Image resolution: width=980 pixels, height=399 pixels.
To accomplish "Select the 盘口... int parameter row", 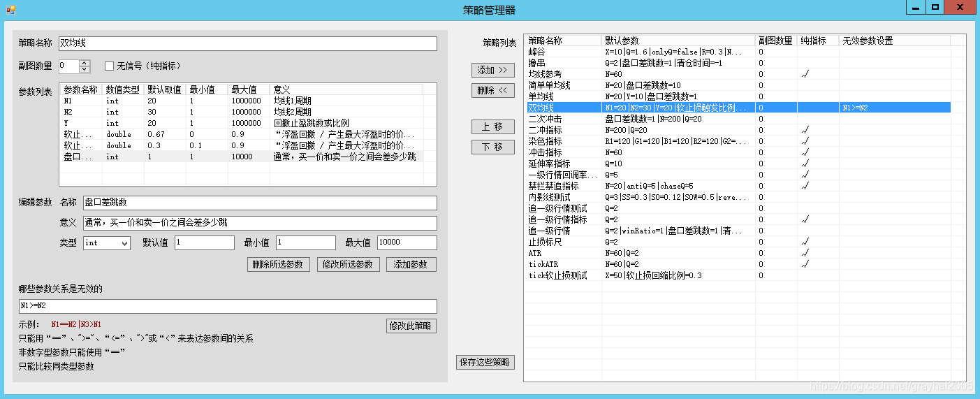I will pos(242,157).
